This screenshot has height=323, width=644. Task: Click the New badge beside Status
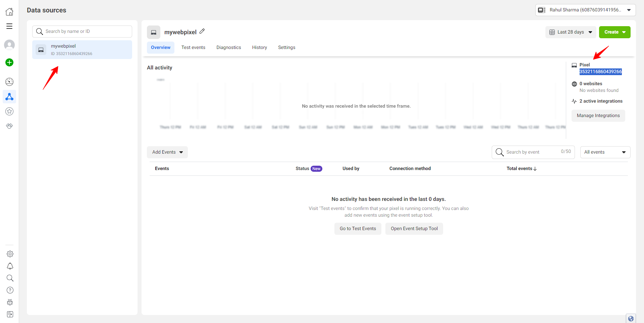[x=316, y=169]
